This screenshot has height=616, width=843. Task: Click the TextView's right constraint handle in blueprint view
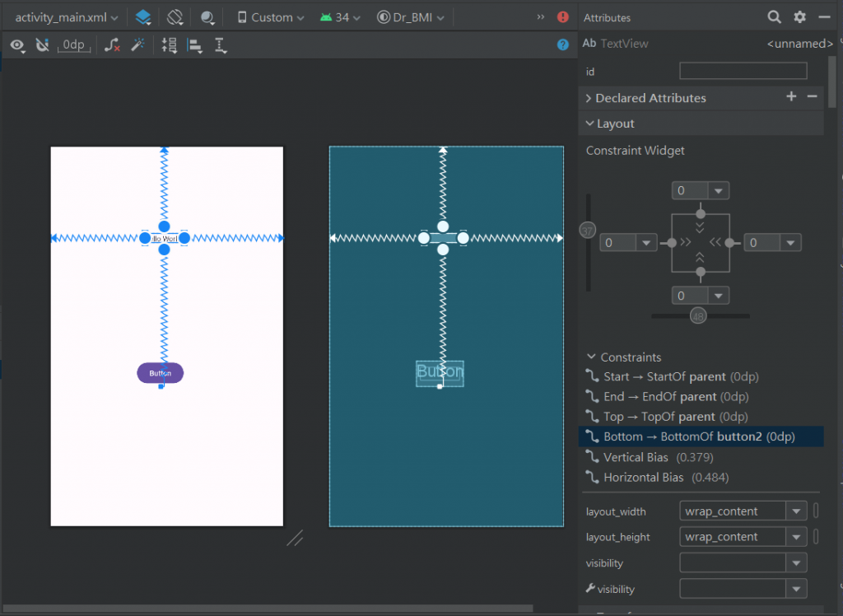point(463,238)
